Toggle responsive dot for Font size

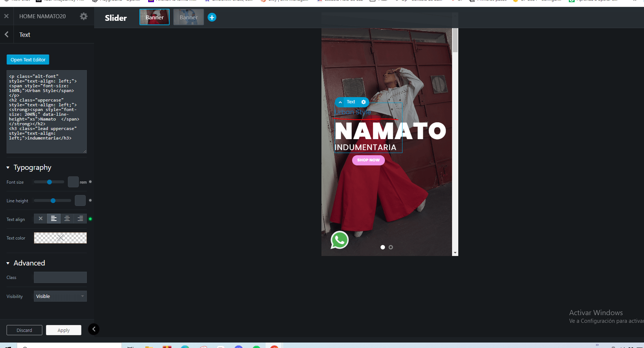point(90,182)
